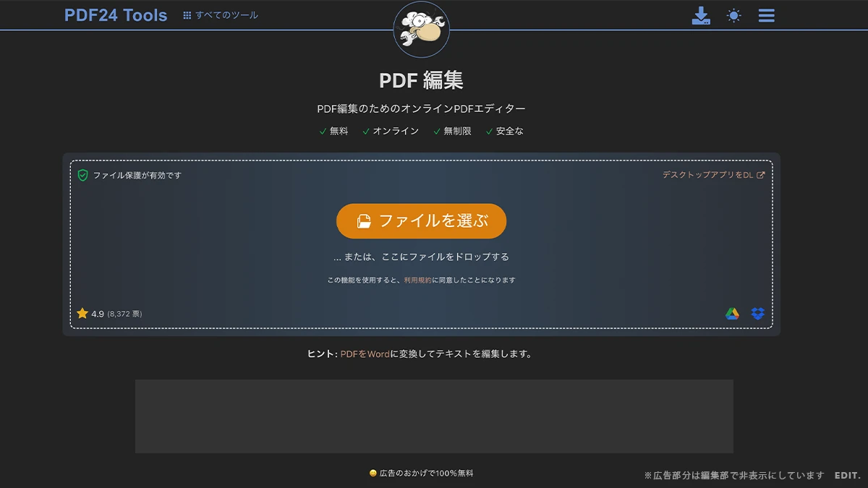Viewport: 868px width, 488px height.
Task: Click the オンライン feature label
Action: [396, 131]
